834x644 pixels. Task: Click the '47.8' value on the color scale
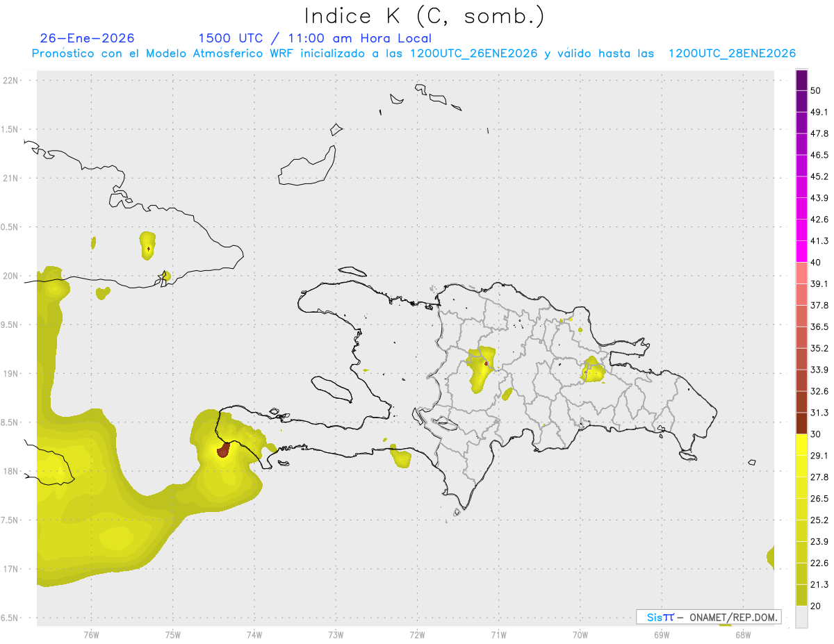coord(819,133)
